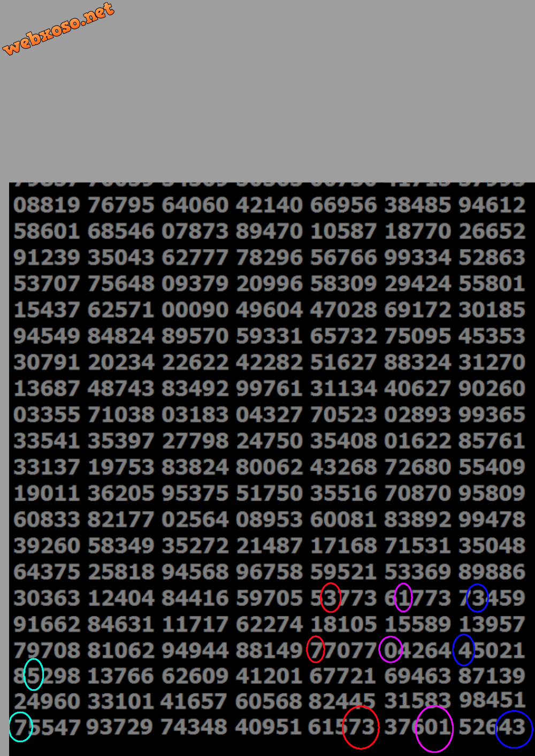Click the number 94612
The width and height of the screenshot is (535, 756).
click(x=492, y=205)
